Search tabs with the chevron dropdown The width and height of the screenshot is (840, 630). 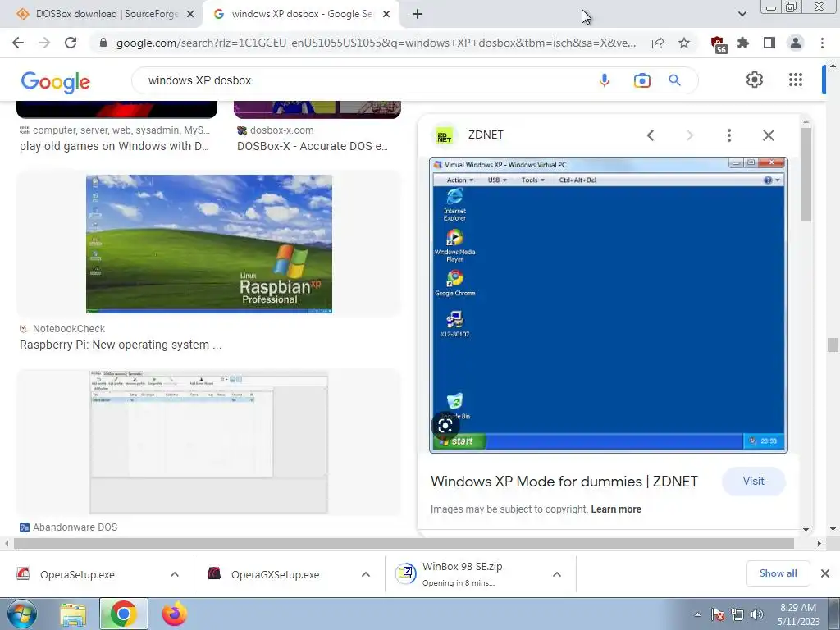(742, 14)
